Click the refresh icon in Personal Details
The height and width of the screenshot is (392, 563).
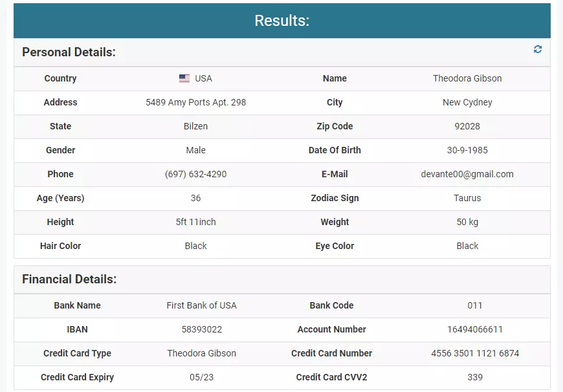pyautogui.click(x=537, y=50)
